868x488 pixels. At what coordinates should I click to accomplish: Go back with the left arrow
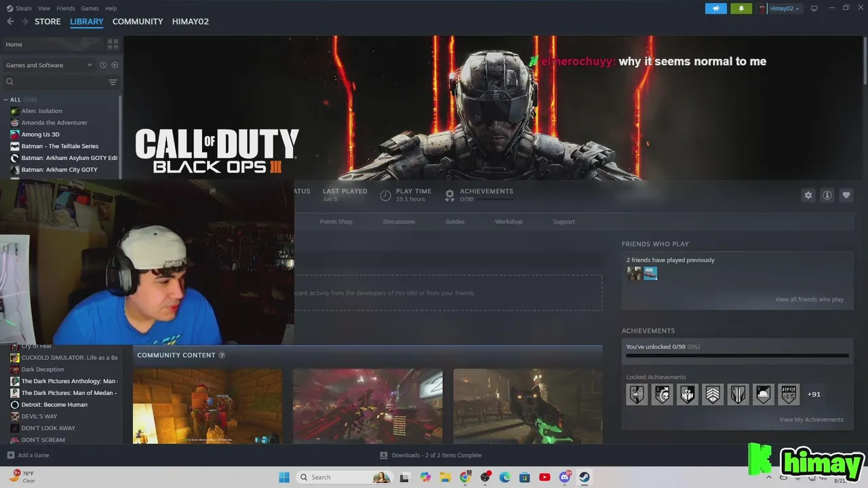[x=10, y=22]
